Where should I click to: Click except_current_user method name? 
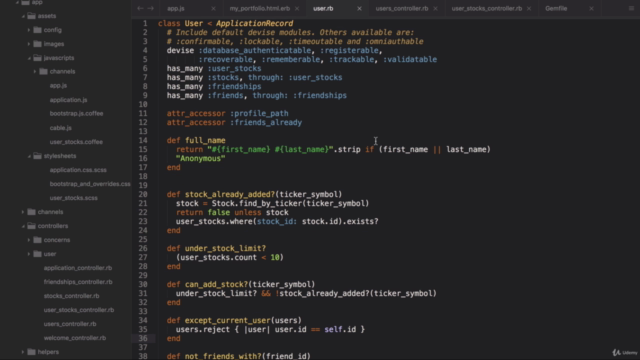click(228, 320)
